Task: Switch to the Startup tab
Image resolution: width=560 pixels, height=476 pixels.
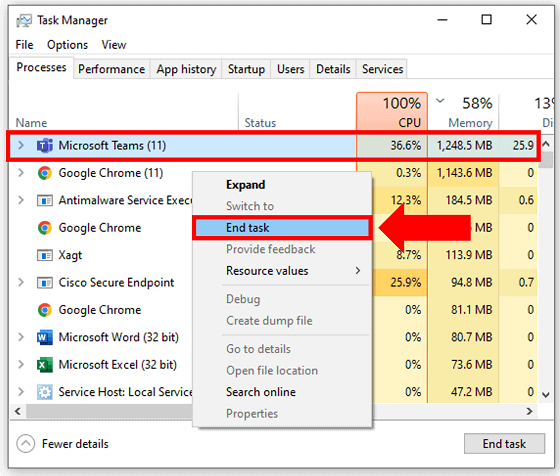Action: 246,69
